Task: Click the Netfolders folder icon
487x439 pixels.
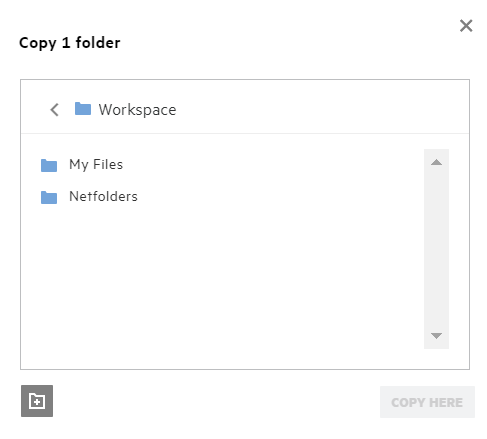Action: (49, 197)
